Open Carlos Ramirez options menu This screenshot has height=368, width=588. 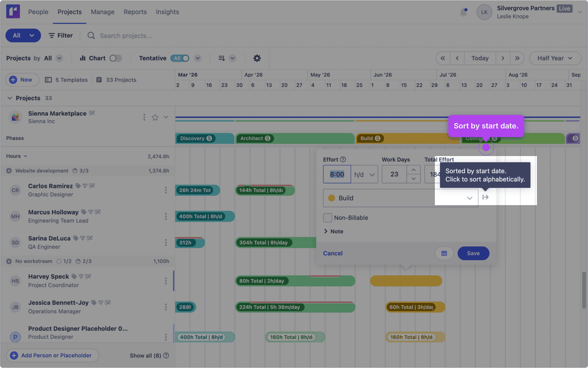(166, 190)
